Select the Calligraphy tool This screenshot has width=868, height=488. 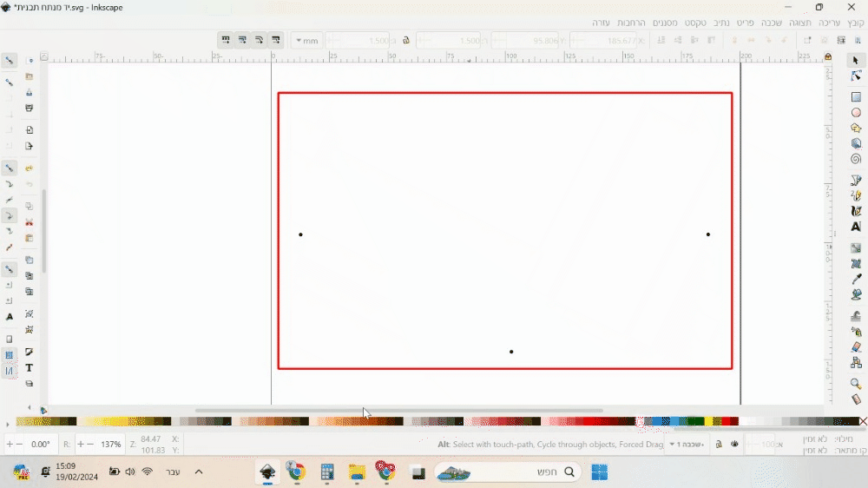point(856,211)
